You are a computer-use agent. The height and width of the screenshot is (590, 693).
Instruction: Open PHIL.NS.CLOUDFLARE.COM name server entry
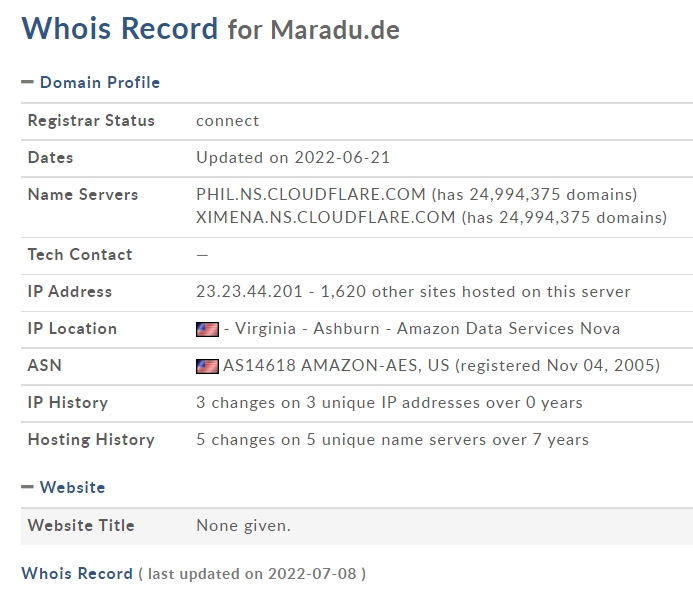311,194
